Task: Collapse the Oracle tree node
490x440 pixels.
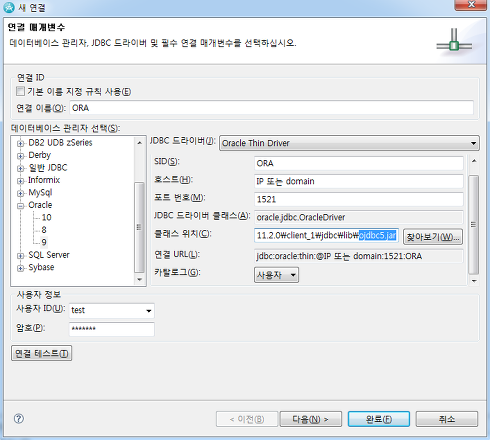Action: (x=21, y=206)
